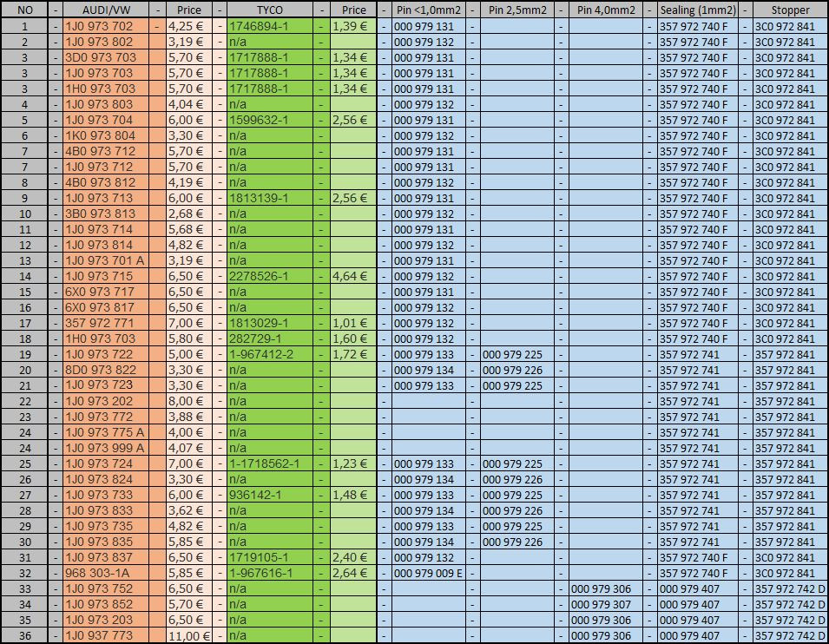Screen dimensions: 829x644
Task: Select TYCO cell 2278526-1
Action: pyautogui.click(x=258, y=277)
